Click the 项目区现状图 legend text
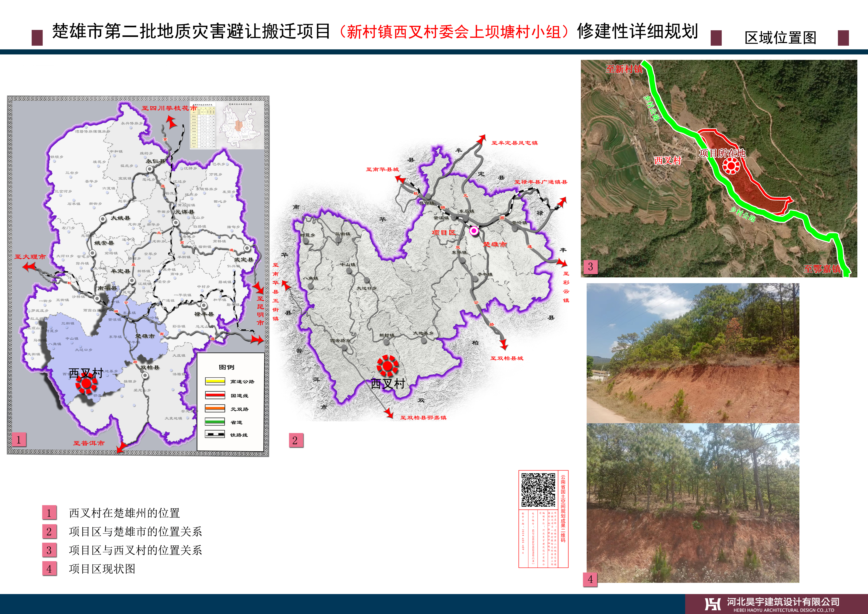The width and height of the screenshot is (868, 614). 102,569
